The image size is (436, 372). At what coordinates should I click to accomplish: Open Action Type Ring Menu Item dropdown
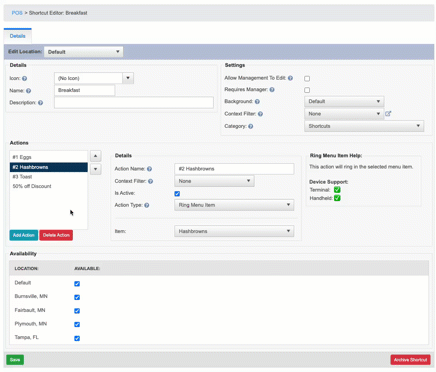[234, 205]
